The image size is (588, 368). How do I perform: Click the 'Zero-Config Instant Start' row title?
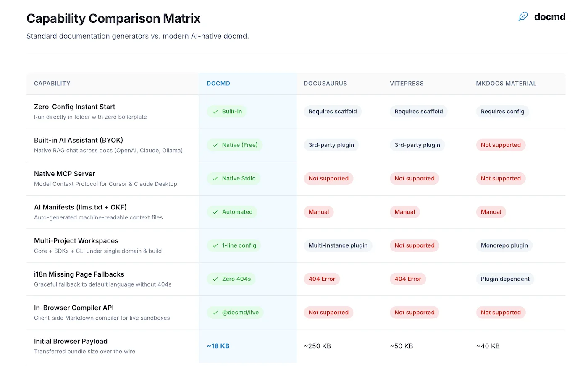pyautogui.click(x=75, y=107)
